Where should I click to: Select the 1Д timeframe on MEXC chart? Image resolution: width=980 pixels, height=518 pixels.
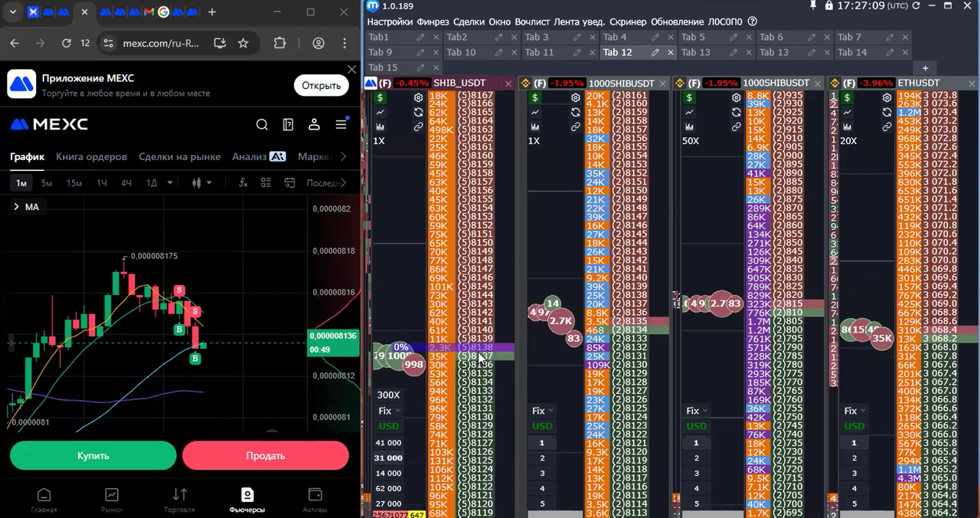pos(152,183)
